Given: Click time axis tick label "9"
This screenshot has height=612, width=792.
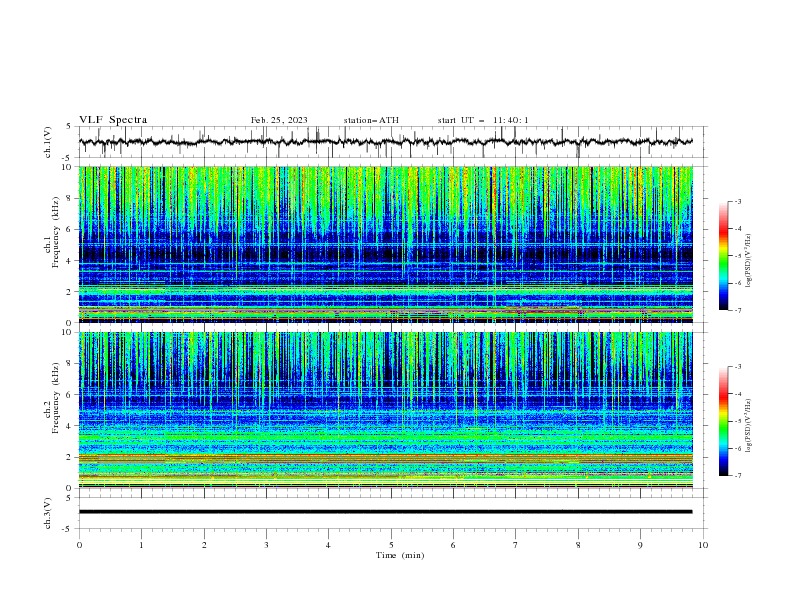Looking at the screenshot, I should [x=640, y=545].
